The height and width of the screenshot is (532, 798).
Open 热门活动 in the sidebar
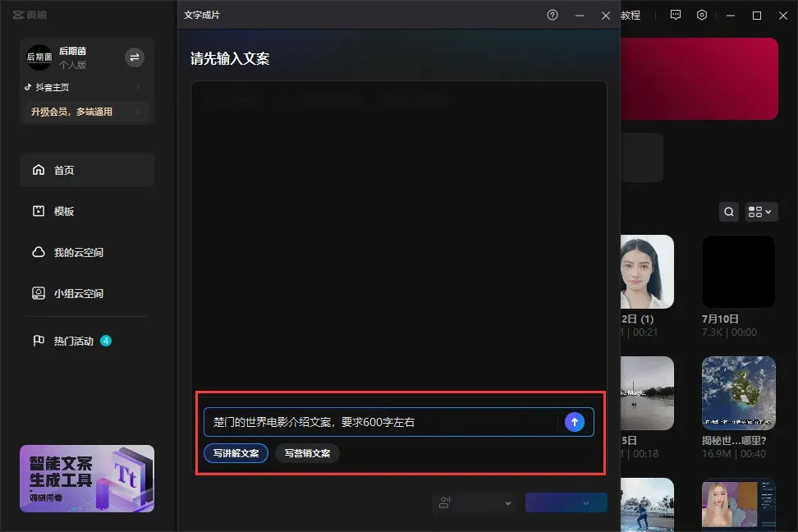pyautogui.click(x=87, y=341)
